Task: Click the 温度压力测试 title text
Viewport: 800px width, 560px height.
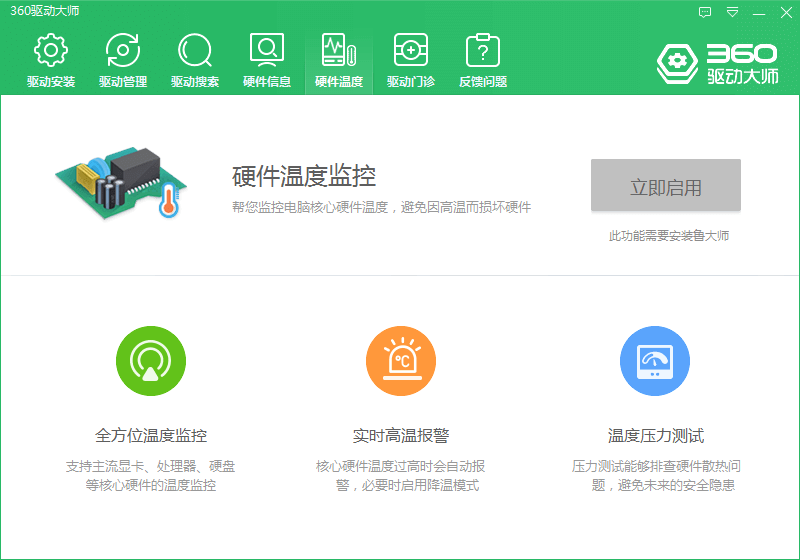Action: [x=656, y=436]
